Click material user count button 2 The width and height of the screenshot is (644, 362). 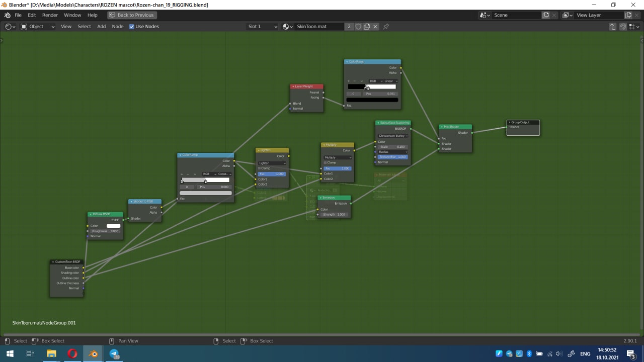(x=349, y=27)
